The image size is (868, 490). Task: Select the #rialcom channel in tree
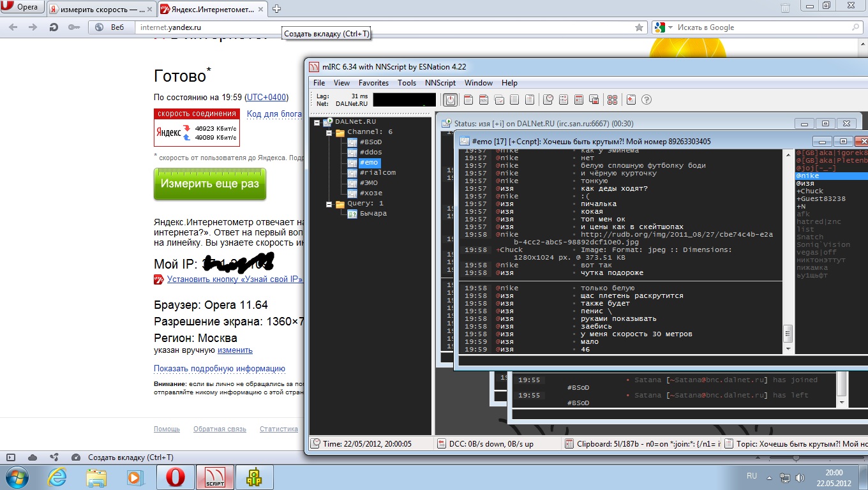pos(377,172)
